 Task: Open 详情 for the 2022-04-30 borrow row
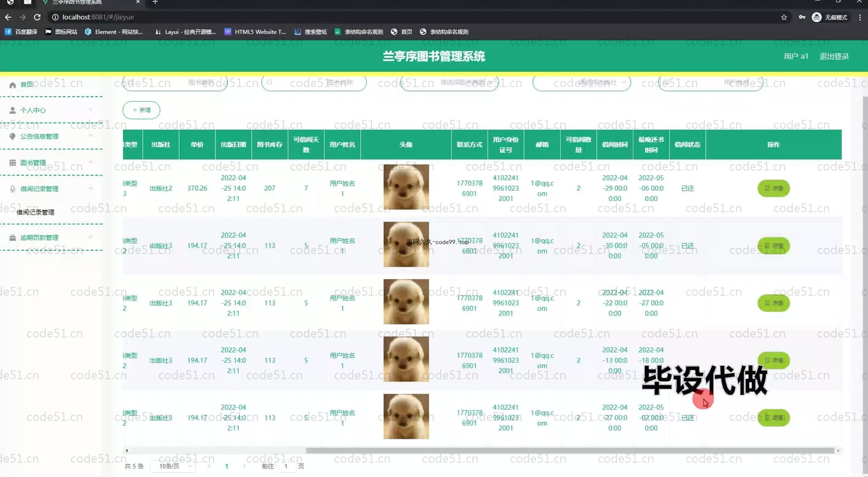point(773,246)
